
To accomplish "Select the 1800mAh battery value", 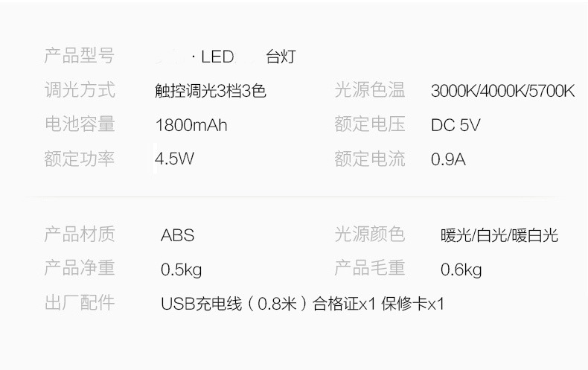I will (191, 125).
